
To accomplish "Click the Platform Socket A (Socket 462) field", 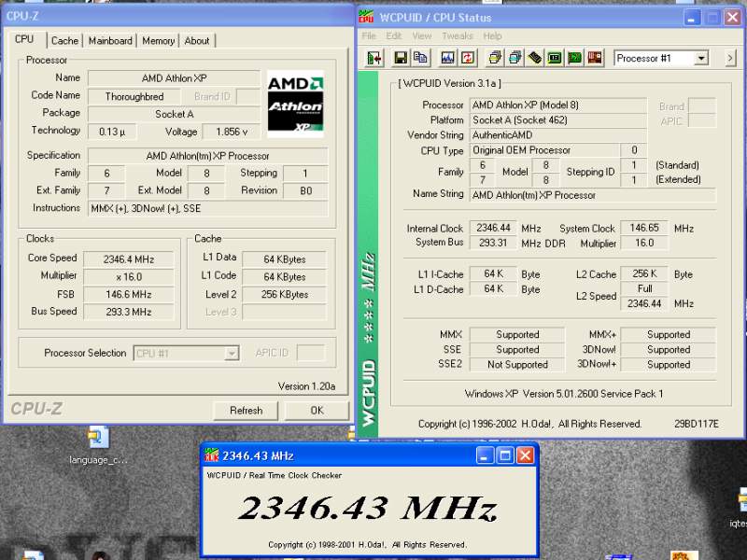I will click(x=557, y=120).
